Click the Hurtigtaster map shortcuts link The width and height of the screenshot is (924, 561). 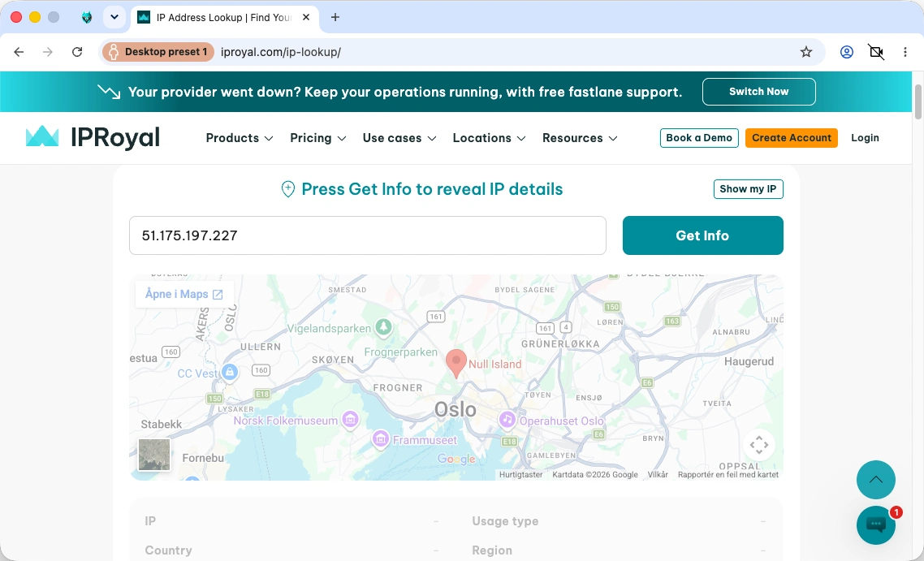[520, 474]
